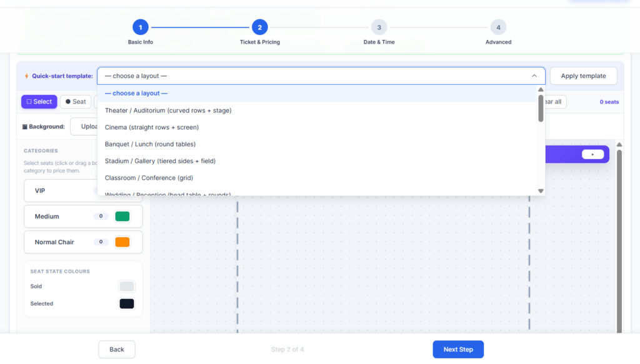Viewport: 640px width, 364px height.
Task: Open step 4 Advanced circle
Action: pyautogui.click(x=498, y=27)
